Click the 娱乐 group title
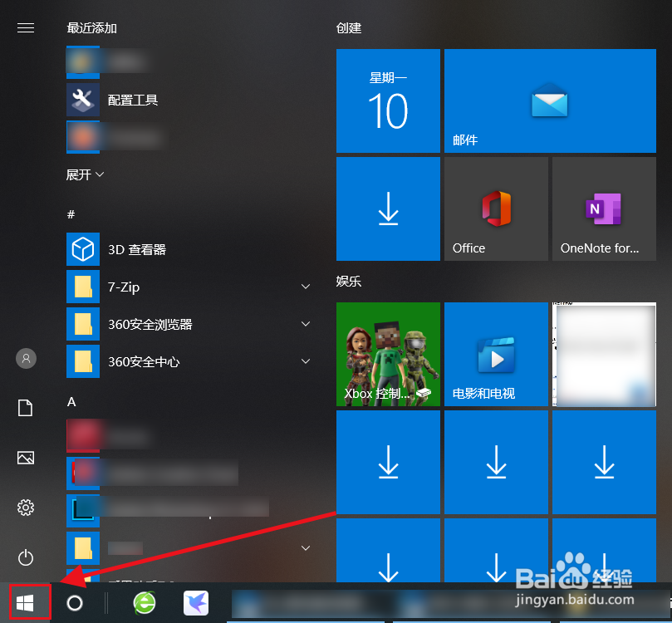672x623 pixels. point(349,282)
